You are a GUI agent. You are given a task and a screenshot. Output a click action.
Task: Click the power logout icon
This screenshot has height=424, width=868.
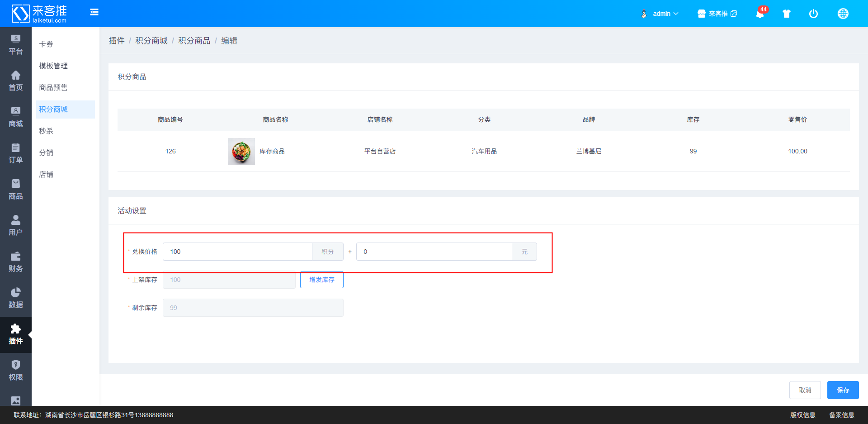[813, 14]
